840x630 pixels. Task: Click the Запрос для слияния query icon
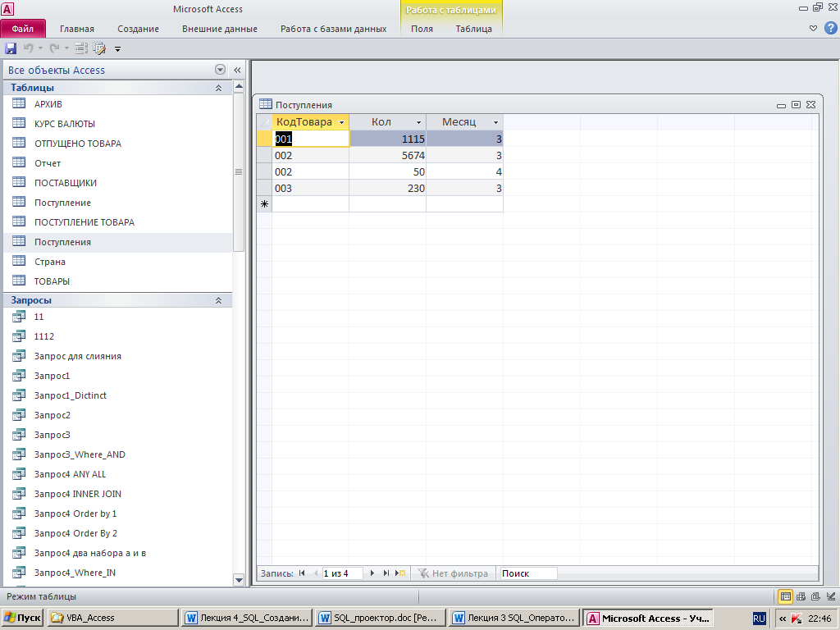pos(19,356)
